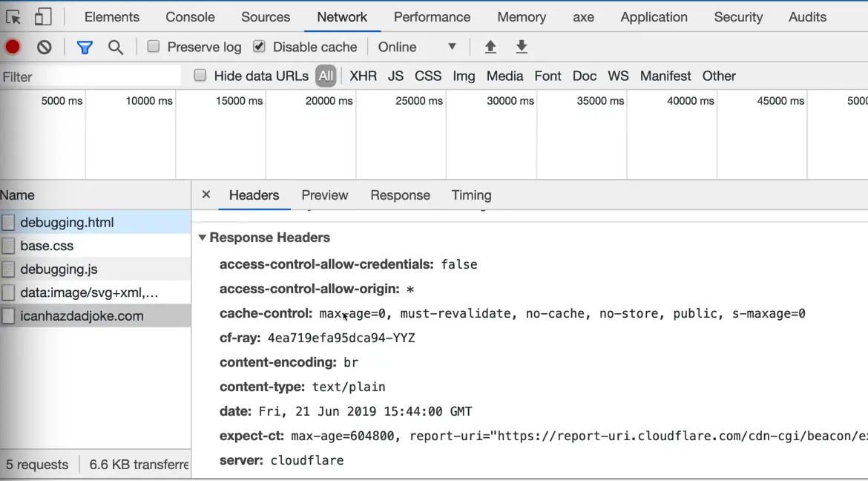Image resolution: width=868 pixels, height=481 pixels.
Task: Toggle the device toolbar icon
Action: point(43,17)
